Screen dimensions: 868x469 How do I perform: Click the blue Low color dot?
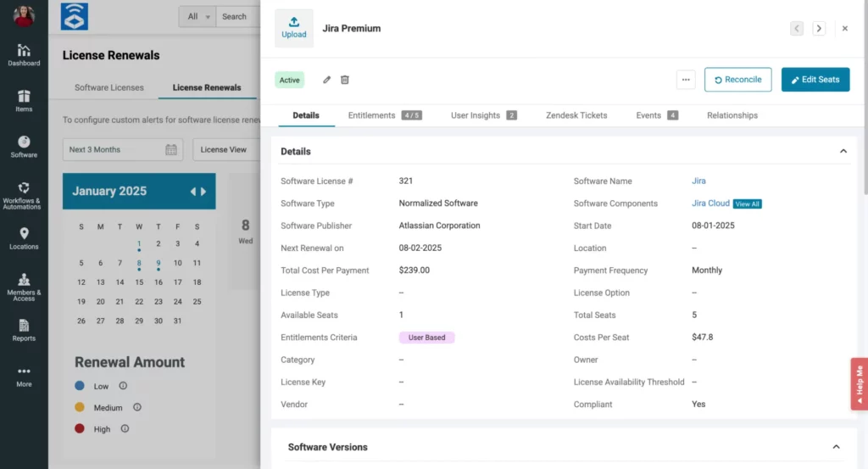80,385
